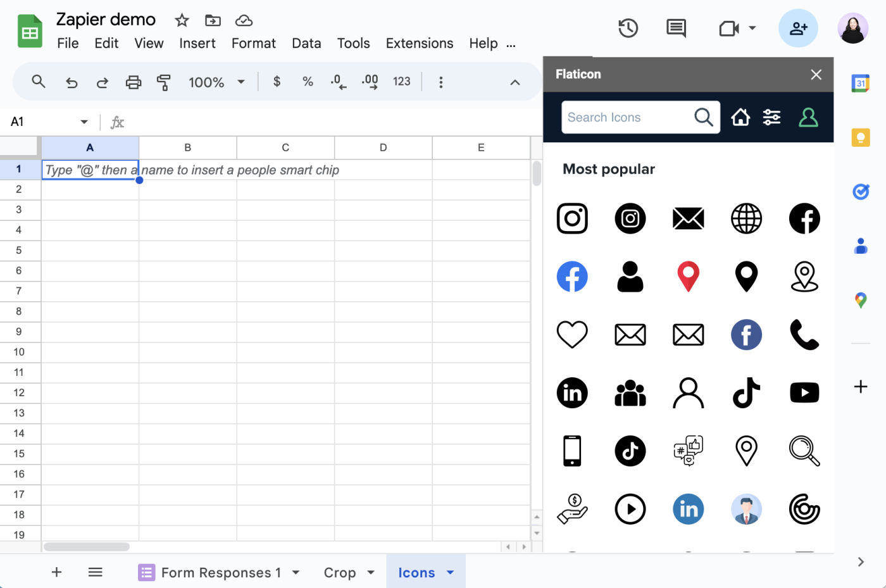This screenshot has height=588, width=886.
Task: Move document to a folder
Action: [213, 20]
